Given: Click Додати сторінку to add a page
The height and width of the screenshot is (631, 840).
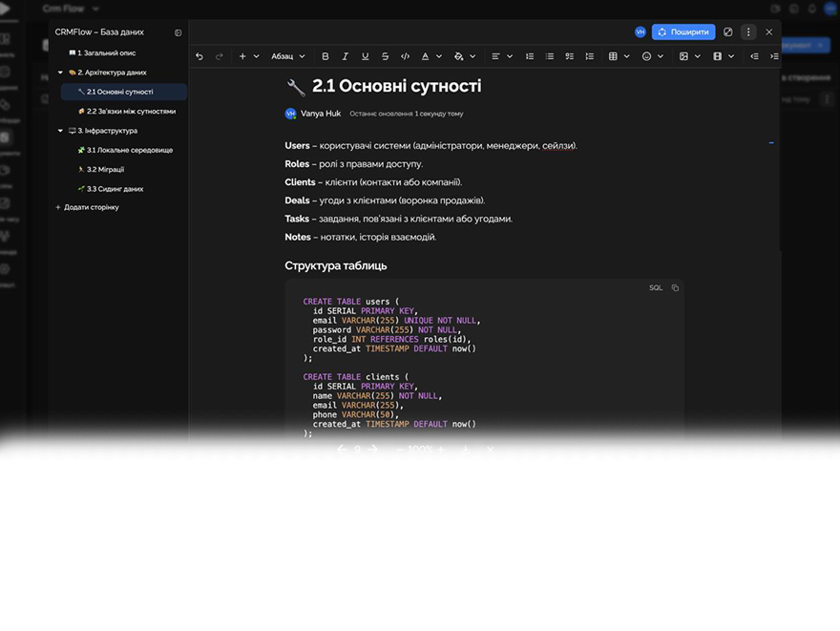Looking at the screenshot, I should [x=91, y=207].
